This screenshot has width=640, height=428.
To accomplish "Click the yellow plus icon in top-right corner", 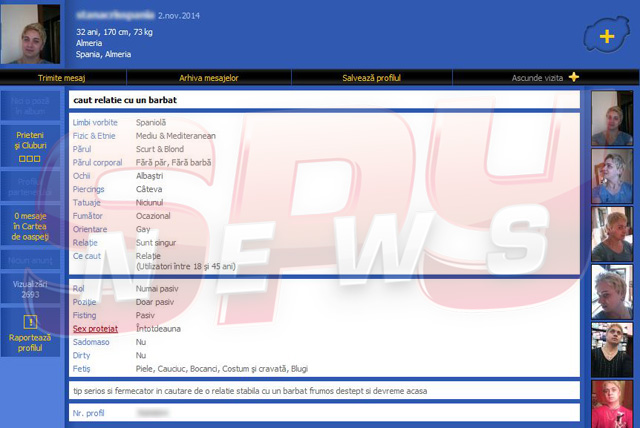I will pyautogui.click(x=606, y=37).
